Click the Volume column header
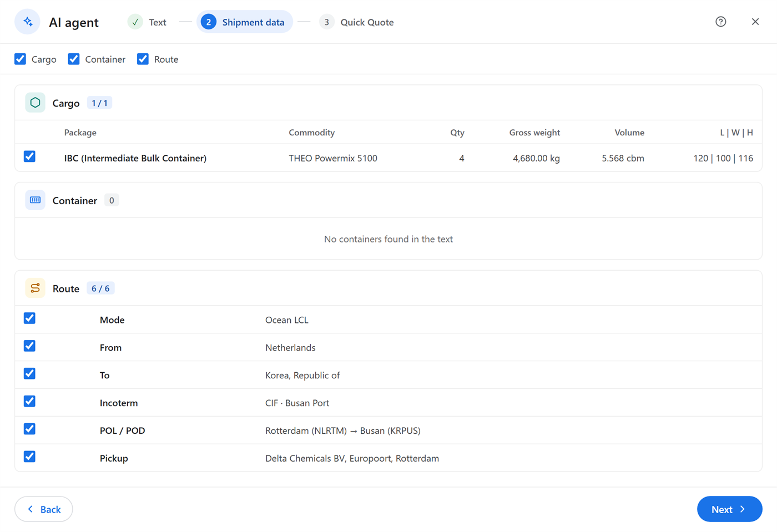The height and width of the screenshot is (532, 777). point(629,133)
